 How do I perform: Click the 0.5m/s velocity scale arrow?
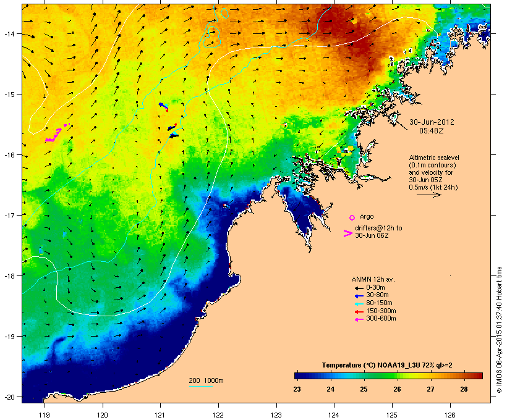coord(429,195)
